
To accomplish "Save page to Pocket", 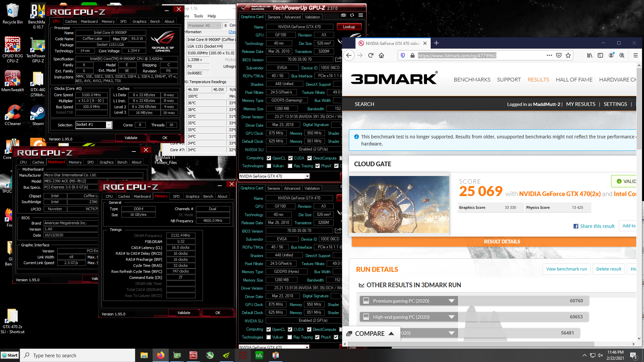I will pos(559,55).
